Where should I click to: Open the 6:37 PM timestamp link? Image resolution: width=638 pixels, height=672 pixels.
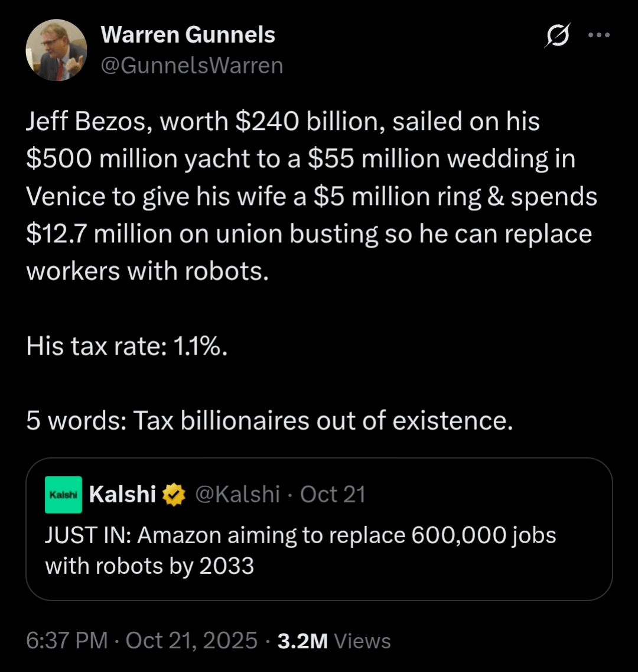tap(67, 641)
